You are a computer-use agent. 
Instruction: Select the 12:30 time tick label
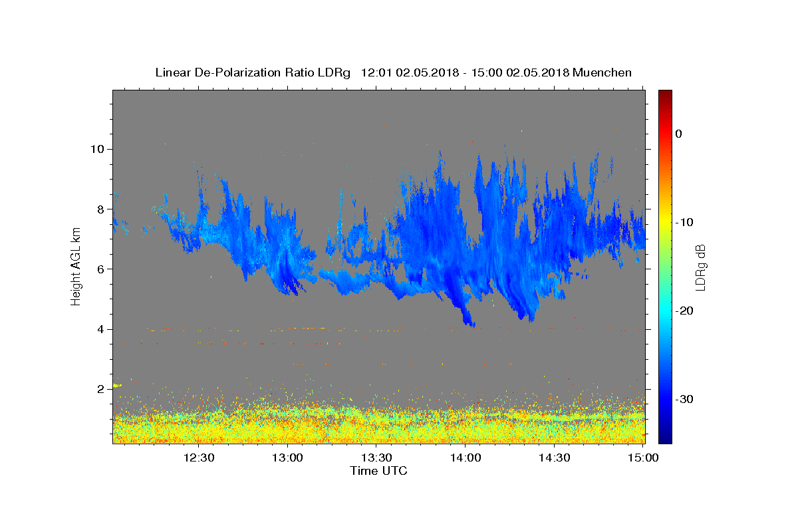coord(199,458)
